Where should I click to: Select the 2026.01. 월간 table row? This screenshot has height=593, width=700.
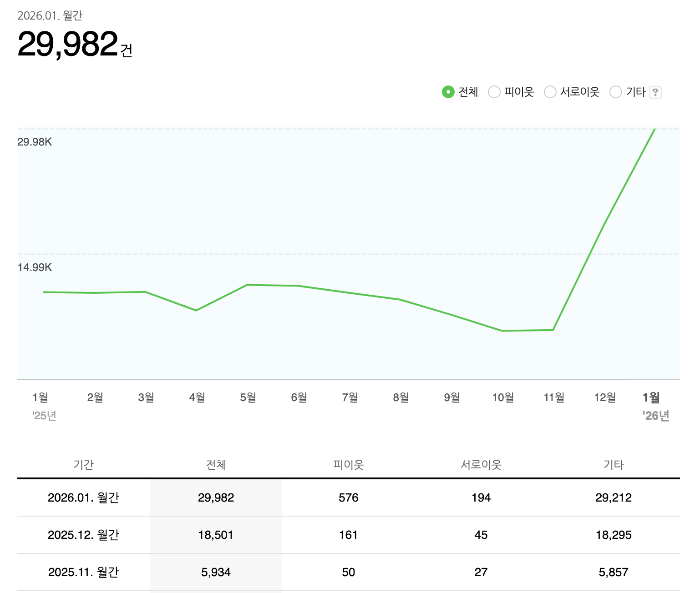tap(84, 498)
